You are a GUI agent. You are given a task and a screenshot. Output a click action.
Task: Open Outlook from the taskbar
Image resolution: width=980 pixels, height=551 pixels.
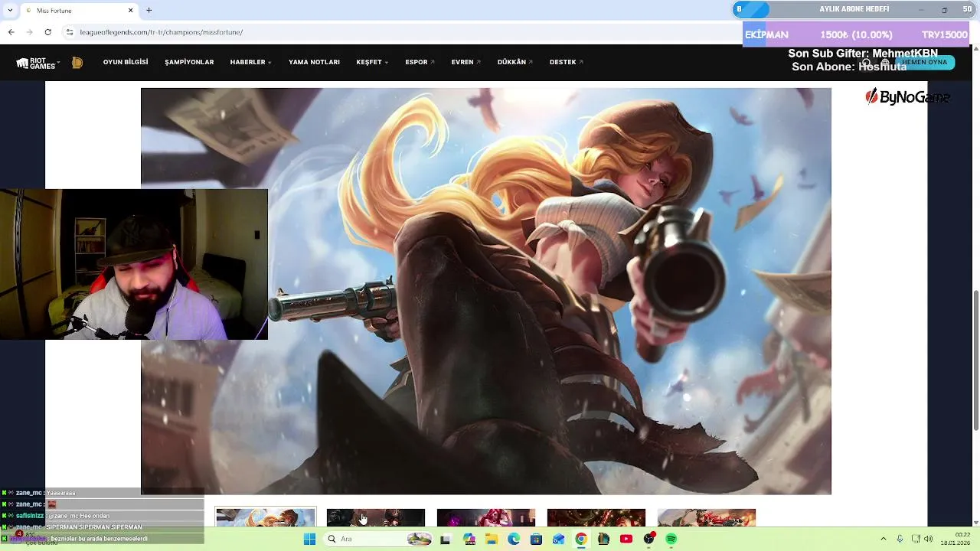[559, 539]
